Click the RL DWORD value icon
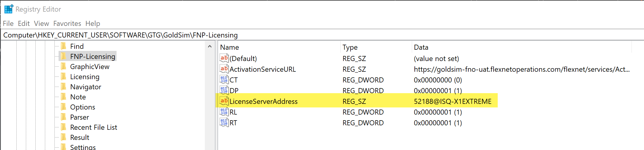644x150 pixels. 224,112
